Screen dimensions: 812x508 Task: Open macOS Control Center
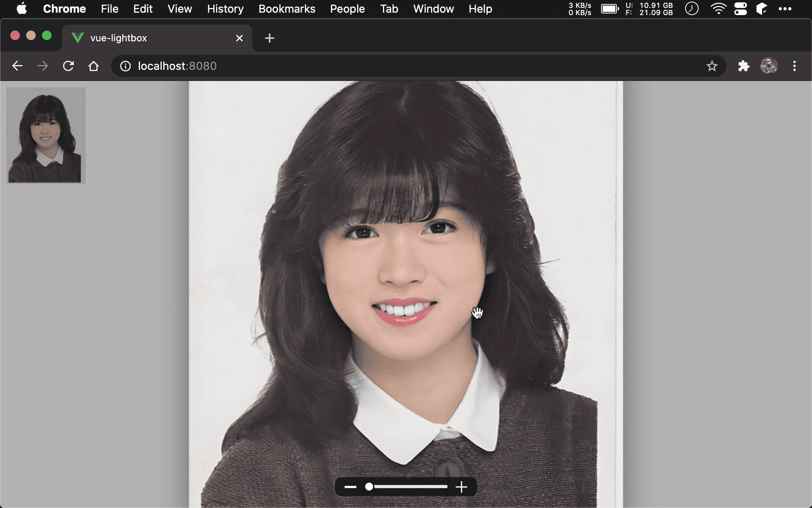click(x=741, y=9)
